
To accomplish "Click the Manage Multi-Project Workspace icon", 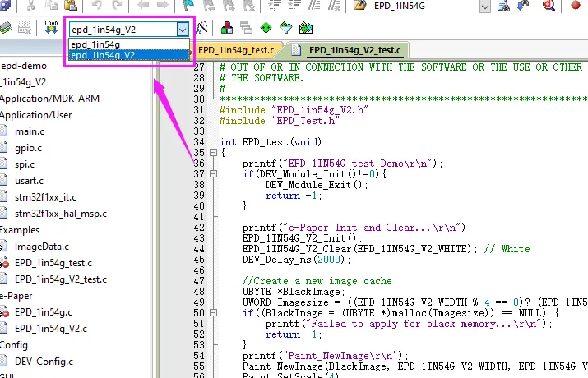I will [x=246, y=28].
